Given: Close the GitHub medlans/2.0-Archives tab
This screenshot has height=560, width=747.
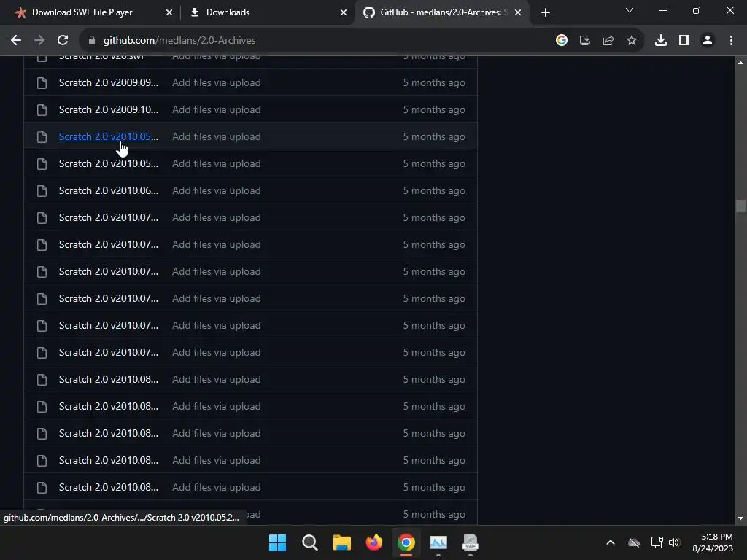Looking at the screenshot, I should (518, 12).
